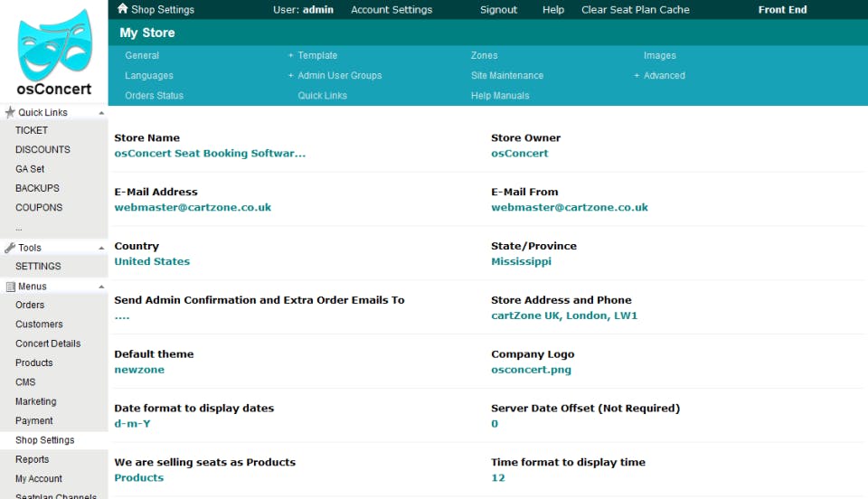The height and width of the screenshot is (499, 868).
Task: Edit E-Mail From webmaster@cartzone.co.uk value
Action: [x=570, y=207]
